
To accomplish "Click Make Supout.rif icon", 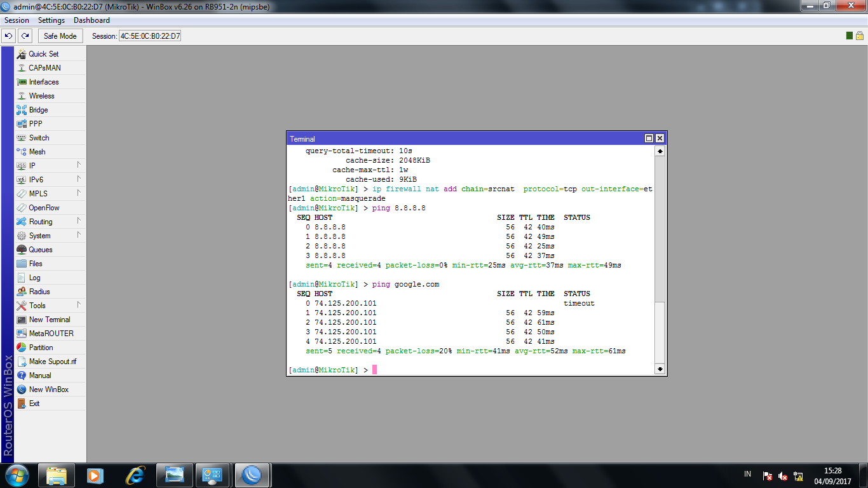I will point(22,362).
